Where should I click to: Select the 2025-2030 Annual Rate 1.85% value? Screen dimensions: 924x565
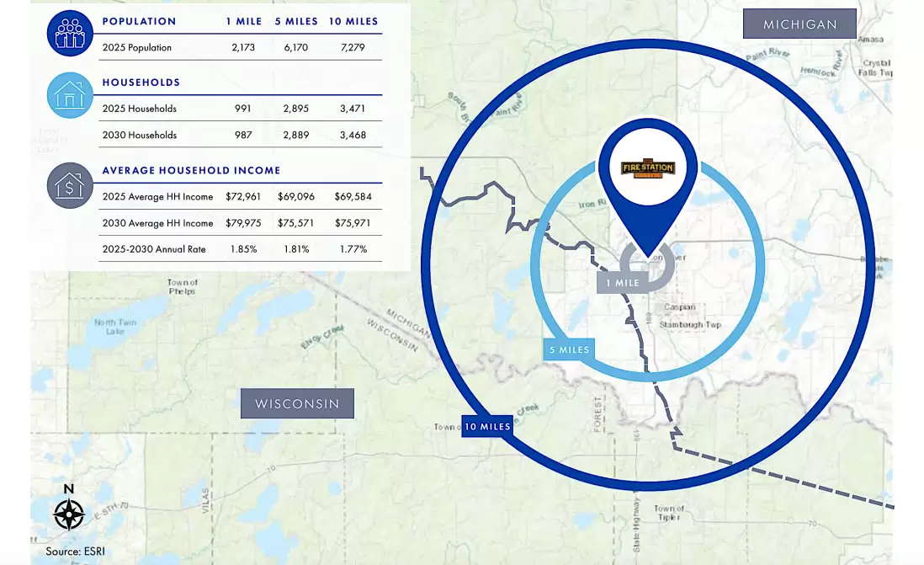[x=242, y=249]
